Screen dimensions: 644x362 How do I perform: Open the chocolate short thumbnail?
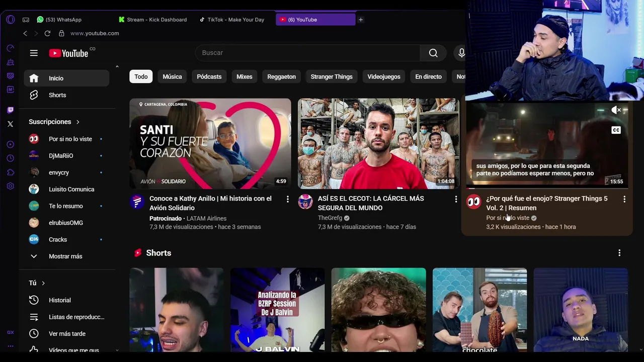coord(480,310)
